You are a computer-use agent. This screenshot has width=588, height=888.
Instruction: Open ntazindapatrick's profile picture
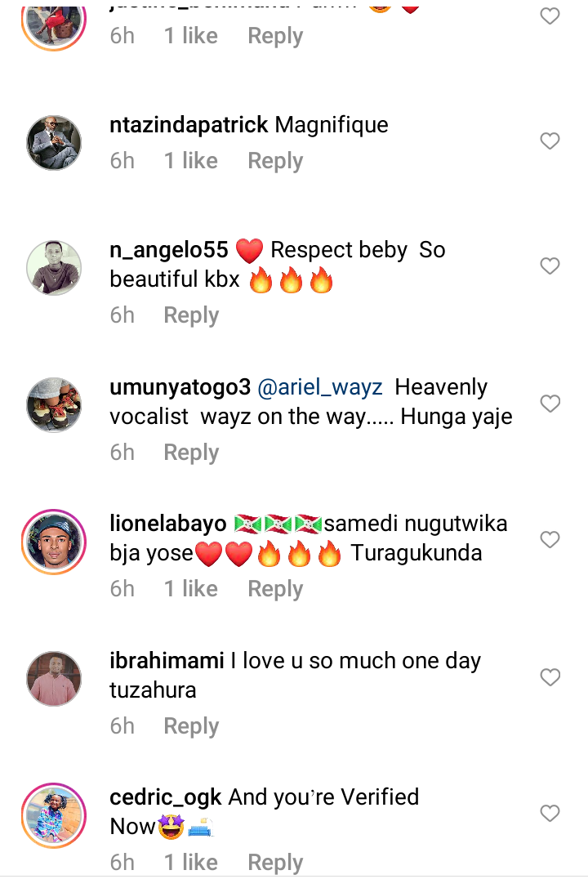(55, 143)
